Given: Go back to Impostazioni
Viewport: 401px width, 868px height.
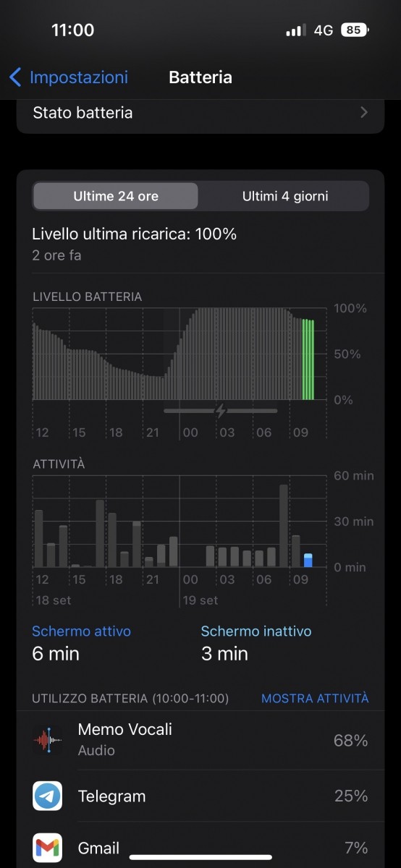Looking at the screenshot, I should click(68, 77).
